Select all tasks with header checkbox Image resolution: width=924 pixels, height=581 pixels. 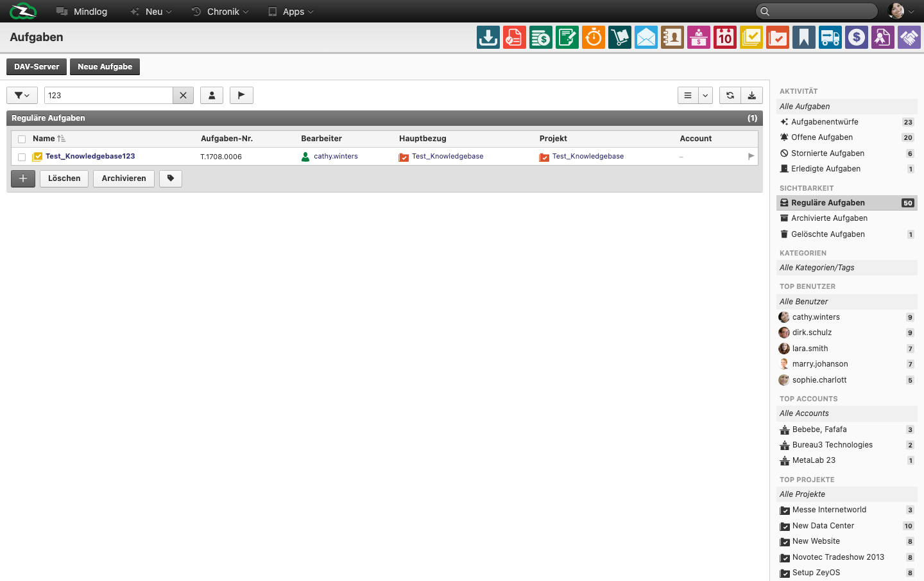coord(22,139)
